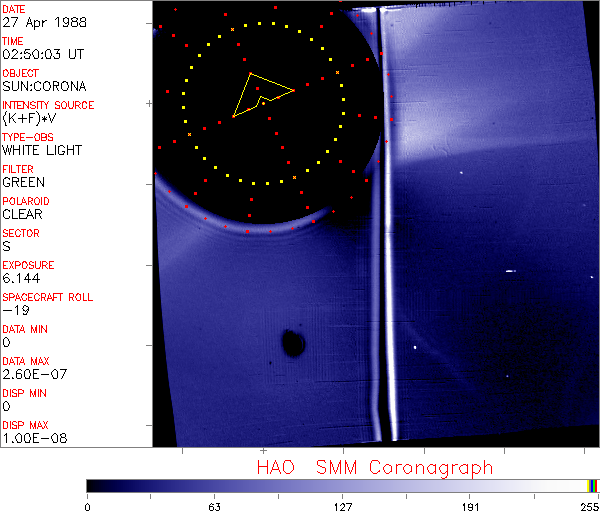Click the GREEN filter value
Screen dimensions: 600x512
click(x=23, y=182)
